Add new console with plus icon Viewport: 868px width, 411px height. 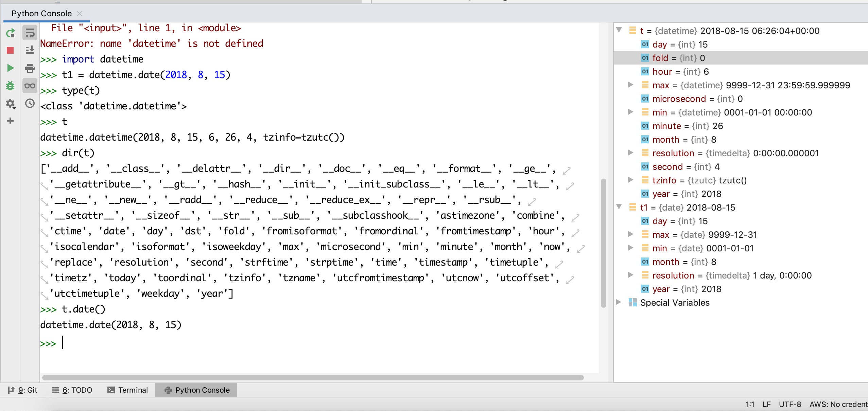[10, 121]
